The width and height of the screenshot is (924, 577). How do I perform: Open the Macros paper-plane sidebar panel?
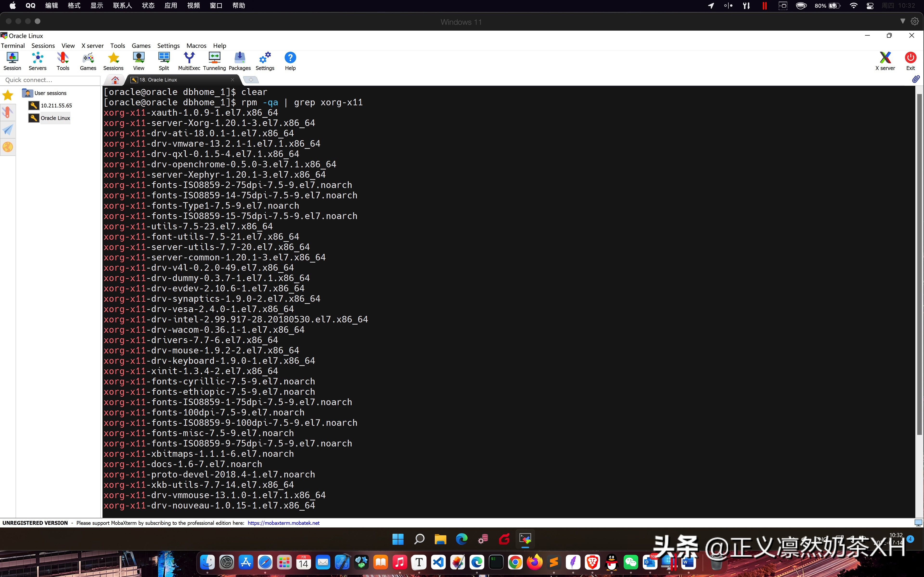(8, 130)
